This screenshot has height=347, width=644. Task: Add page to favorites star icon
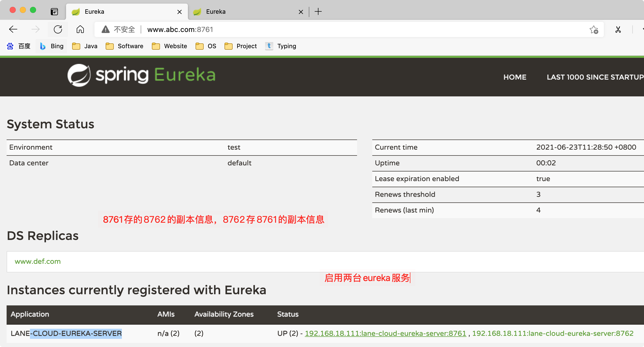click(x=594, y=30)
